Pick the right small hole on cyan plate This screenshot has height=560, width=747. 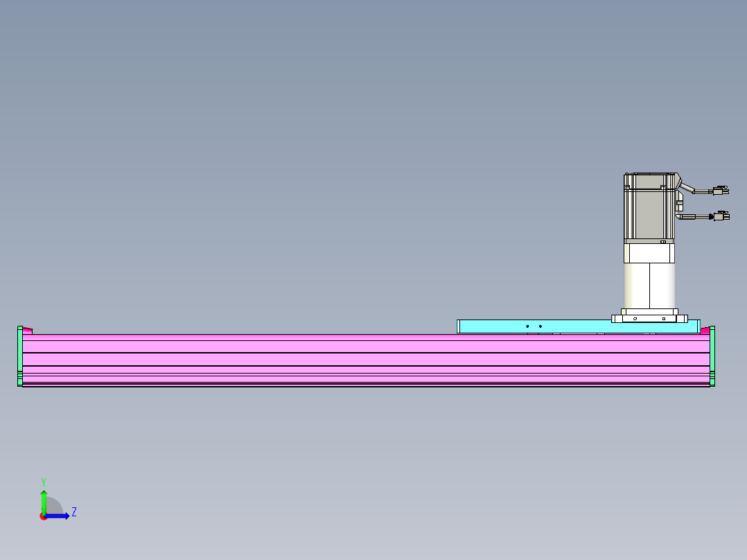pyautogui.click(x=541, y=326)
